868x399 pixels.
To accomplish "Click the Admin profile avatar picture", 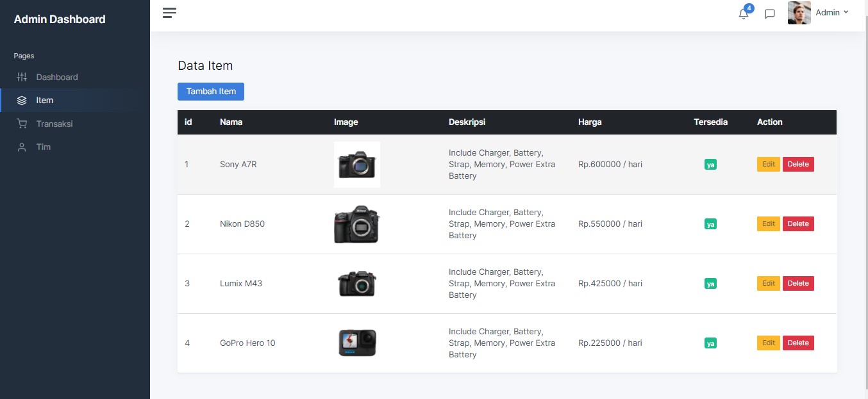I will [x=799, y=12].
